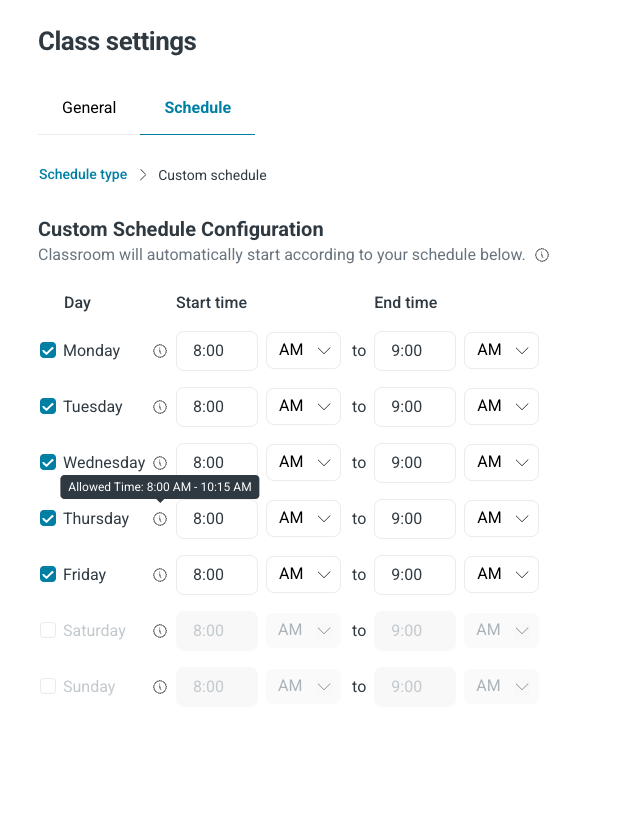Enable the Saturday checkbox

pyautogui.click(x=48, y=630)
